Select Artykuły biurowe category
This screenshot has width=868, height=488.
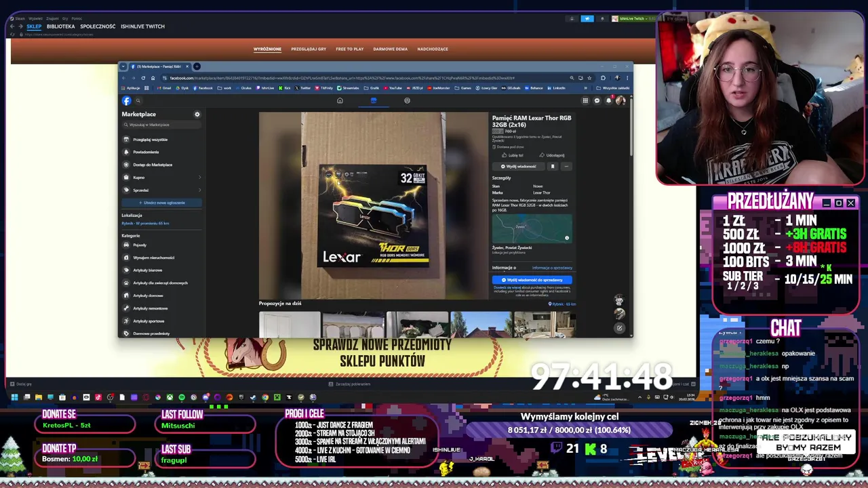161,270
